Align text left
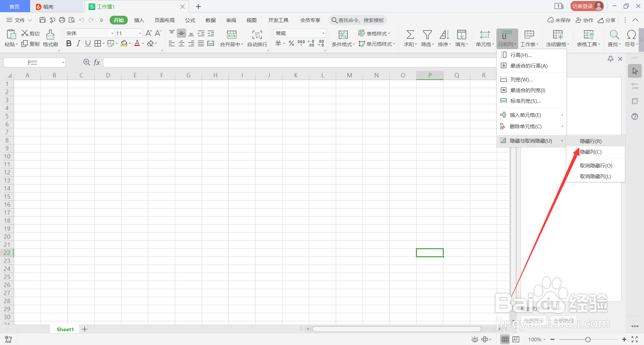Viewport: 644px width, 345px height. pos(172,44)
